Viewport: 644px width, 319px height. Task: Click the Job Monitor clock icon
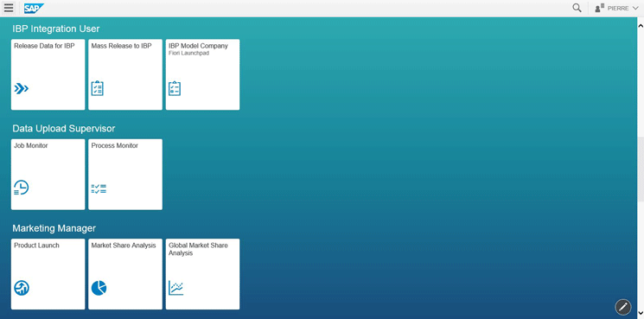click(22, 188)
